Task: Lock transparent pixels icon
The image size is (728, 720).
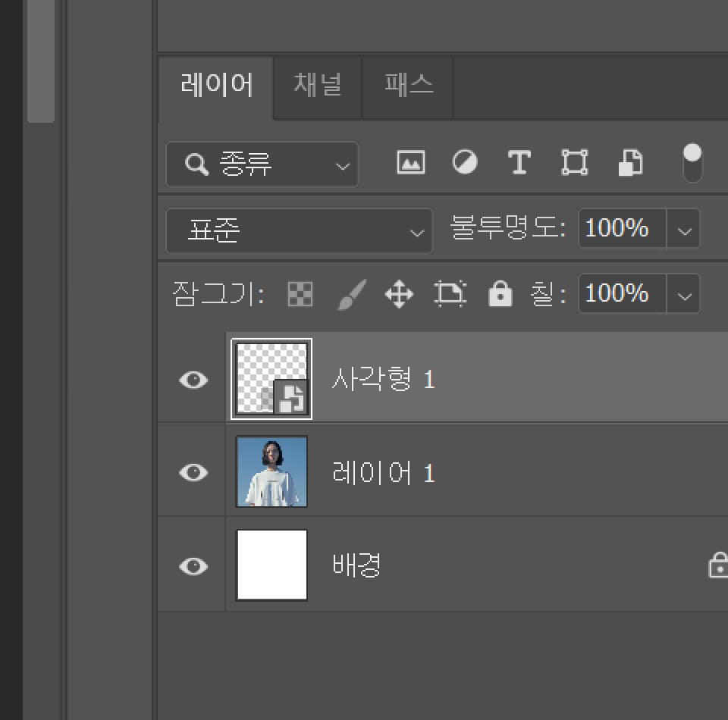Action: tap(300, 294)
